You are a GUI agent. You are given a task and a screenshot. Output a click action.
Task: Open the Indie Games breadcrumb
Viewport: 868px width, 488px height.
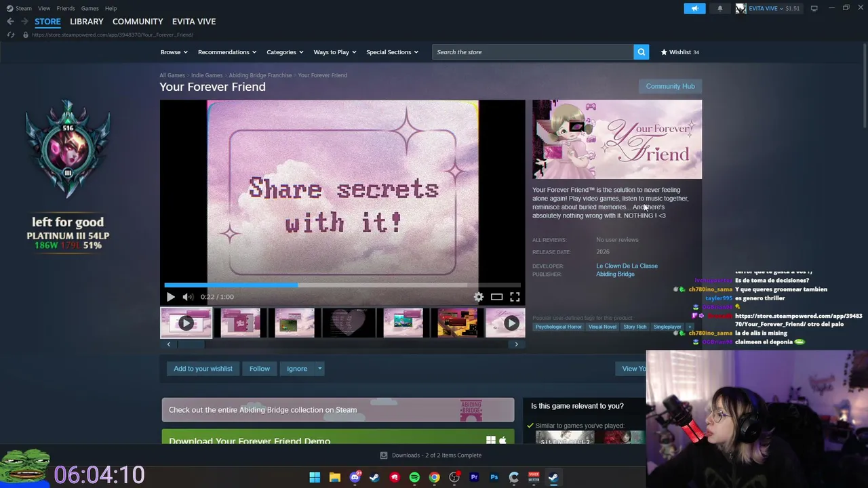click(x=207, y=75)
